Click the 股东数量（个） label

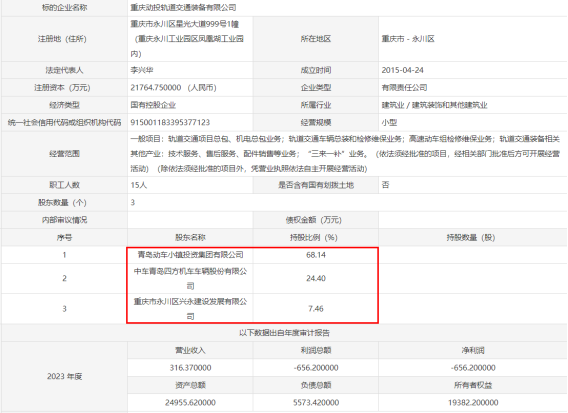[62, 203]
